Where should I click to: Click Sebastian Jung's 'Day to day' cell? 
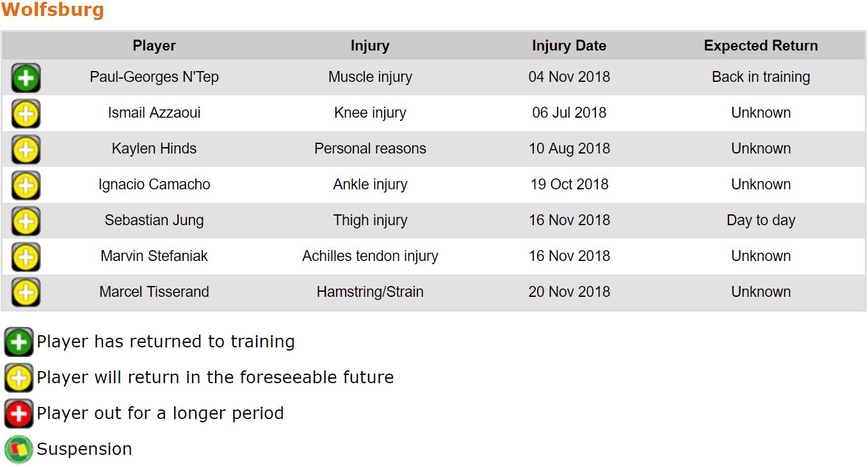(761, 220)
